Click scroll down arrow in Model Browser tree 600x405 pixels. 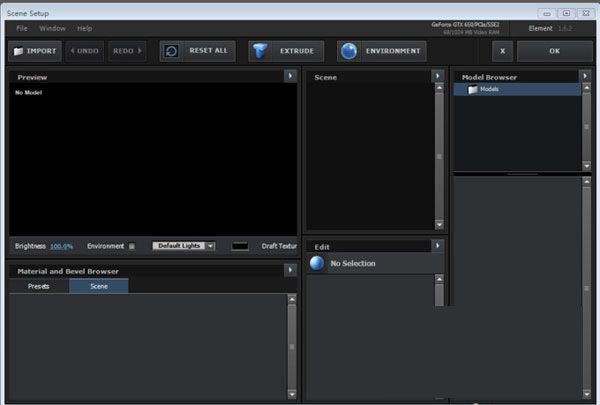[x=586, y=166]
